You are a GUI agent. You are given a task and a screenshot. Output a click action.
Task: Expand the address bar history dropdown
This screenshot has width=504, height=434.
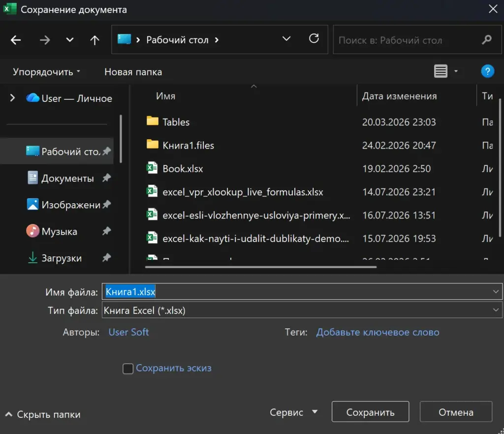click(286, 39)
